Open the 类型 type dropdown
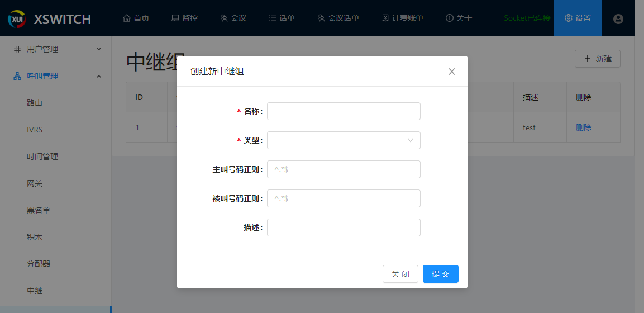644x313 pixels. (x=344, y=140)
